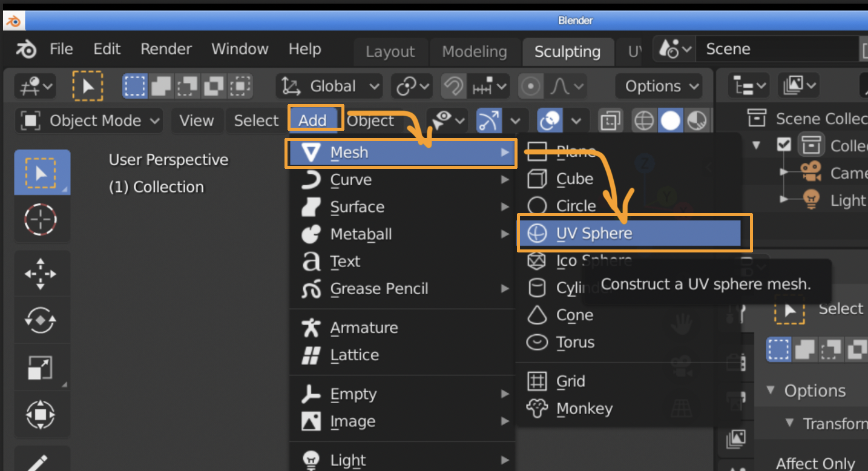
Task: Open the Select menu in viewport header
Action: click(256, 121)
